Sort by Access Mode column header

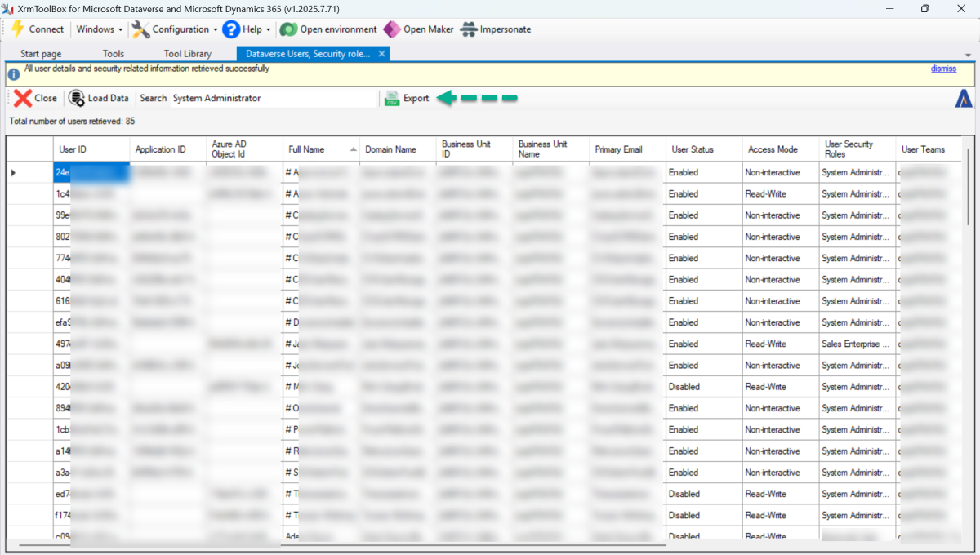[781, 149]
